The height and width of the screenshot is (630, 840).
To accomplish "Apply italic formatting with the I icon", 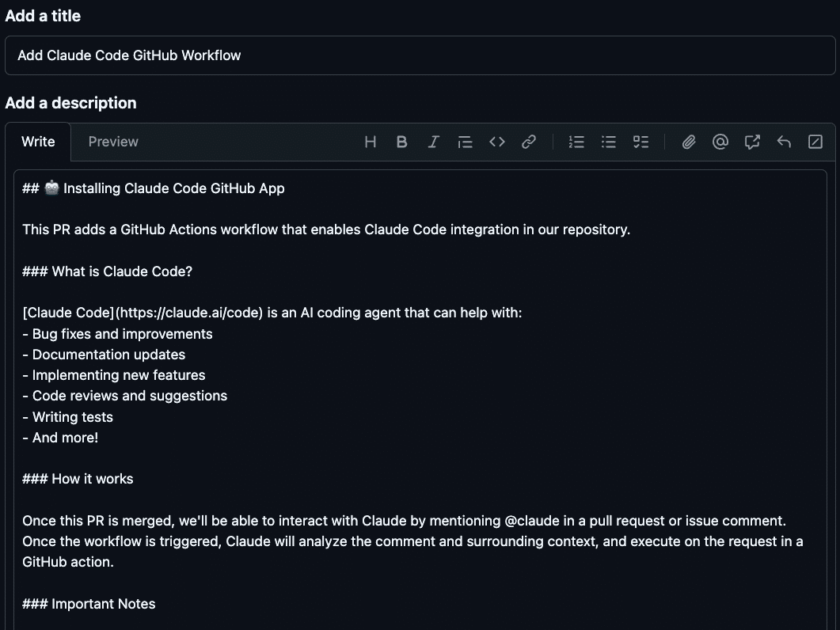I will [x=433, y=142].
